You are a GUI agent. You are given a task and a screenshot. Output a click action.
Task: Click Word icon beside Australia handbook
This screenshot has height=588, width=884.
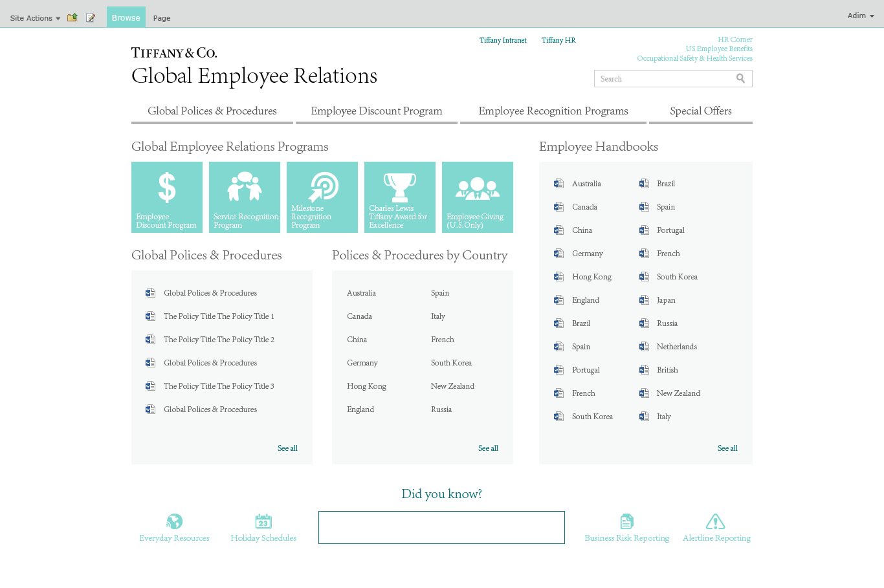tap(558, 184)
